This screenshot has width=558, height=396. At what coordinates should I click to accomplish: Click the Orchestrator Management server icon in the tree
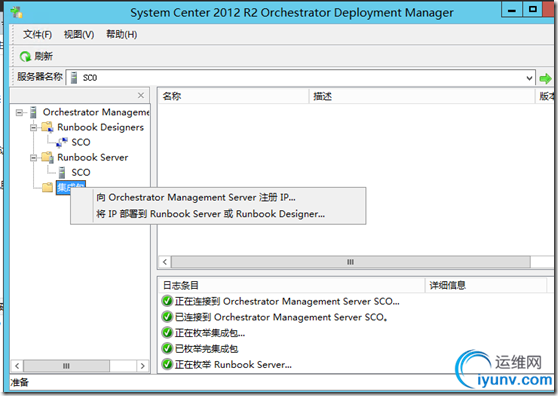33,112
